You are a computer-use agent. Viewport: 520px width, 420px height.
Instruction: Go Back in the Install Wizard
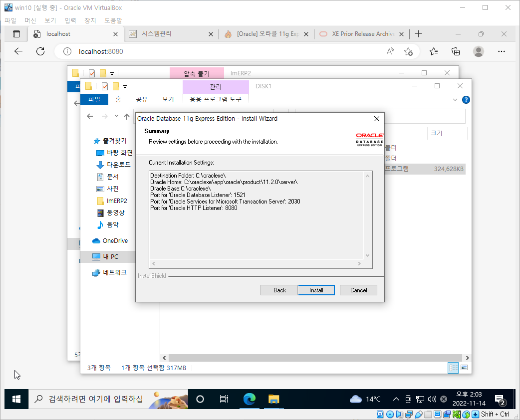click(x=279, y=290)
